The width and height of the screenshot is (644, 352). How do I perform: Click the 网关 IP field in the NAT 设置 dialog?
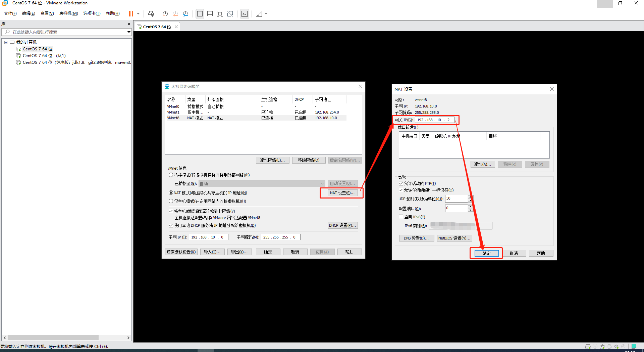pyautogui.click(x=435, y=120)
